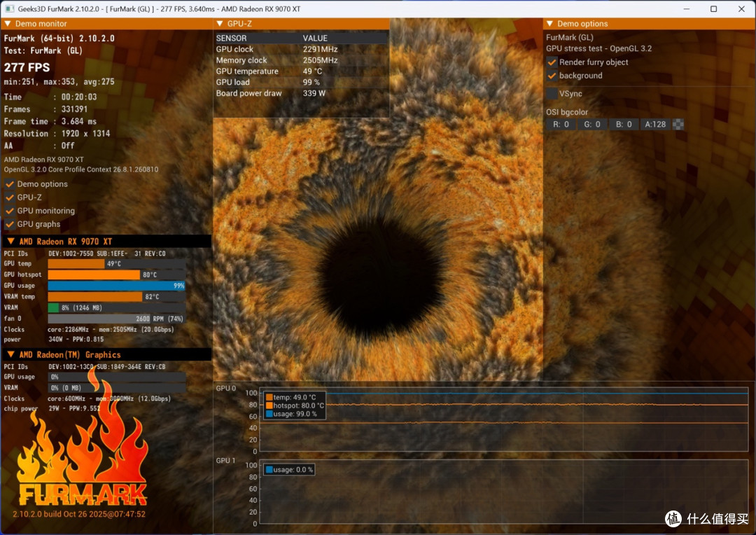Click the VRAM temp 82°C bar

117,297
